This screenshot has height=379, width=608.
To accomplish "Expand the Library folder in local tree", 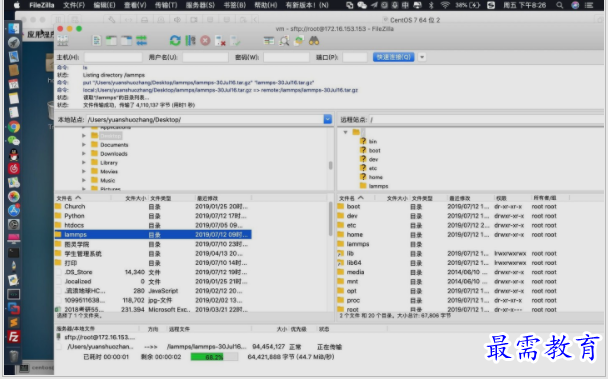I will tap(84, 163).
